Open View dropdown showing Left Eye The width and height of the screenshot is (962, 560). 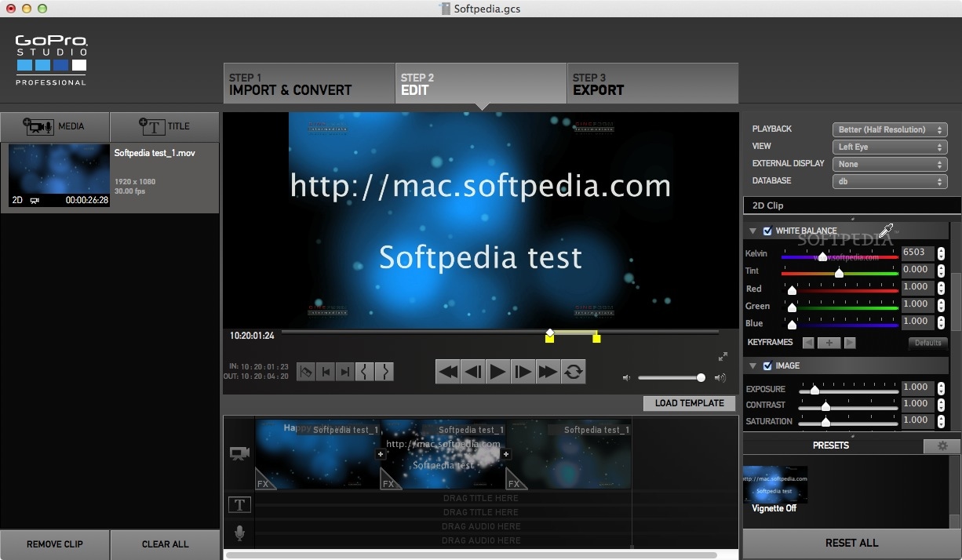tap(890, 147)
